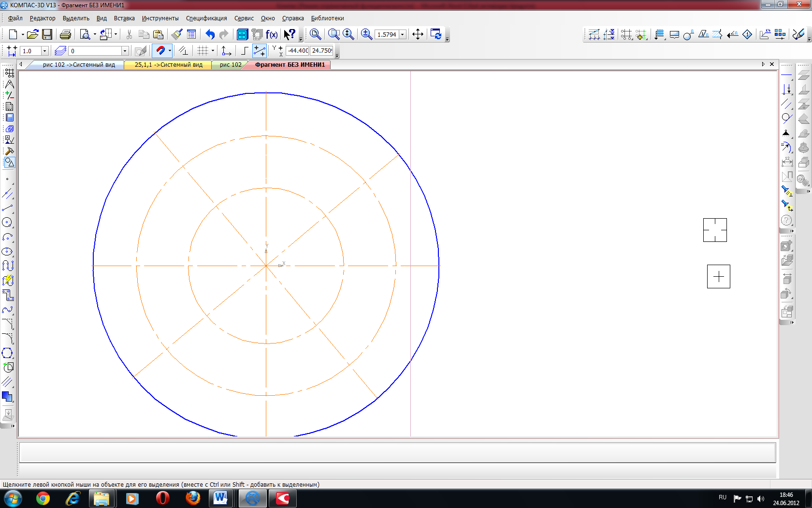Viewport: 812px width, 508px height.
Task: Refresh the view with the redraw icon
Action: (x=436, y=34)
